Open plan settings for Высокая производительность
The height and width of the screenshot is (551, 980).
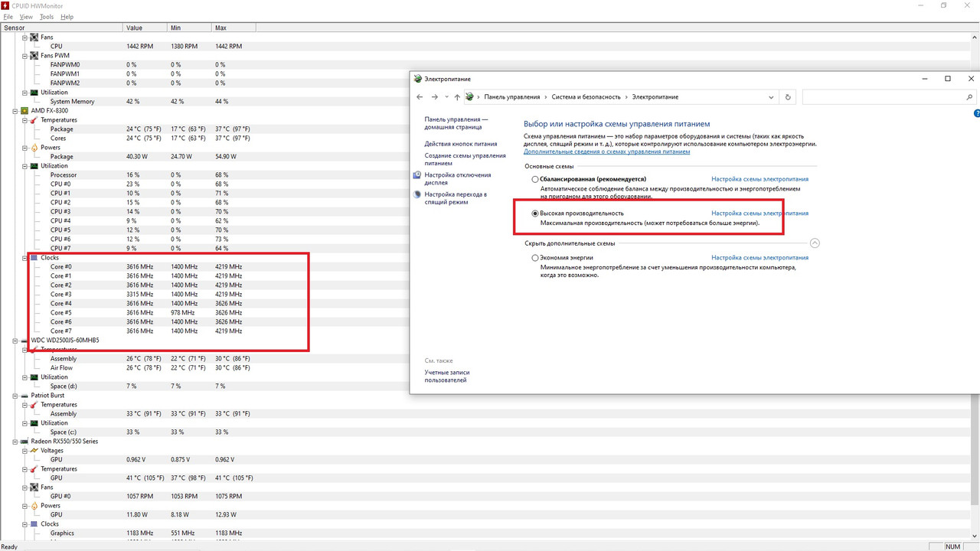pyautogui.click(x=759, y=214)
